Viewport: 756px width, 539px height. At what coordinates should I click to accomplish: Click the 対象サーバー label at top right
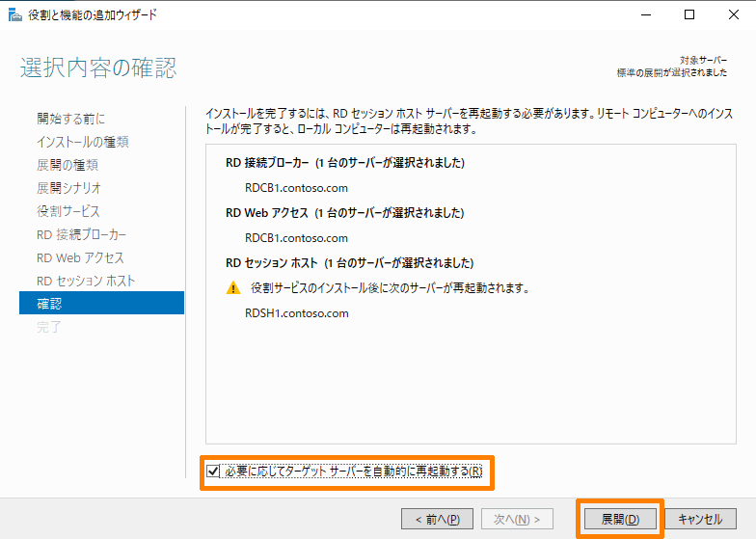[704, 60]
